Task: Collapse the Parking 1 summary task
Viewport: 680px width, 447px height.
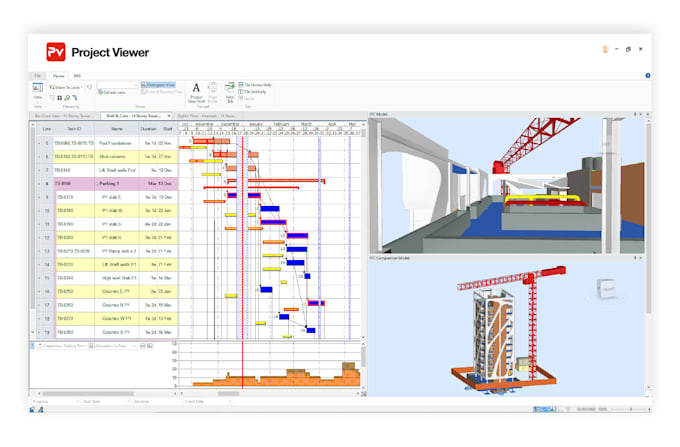Action: [98, 184]
